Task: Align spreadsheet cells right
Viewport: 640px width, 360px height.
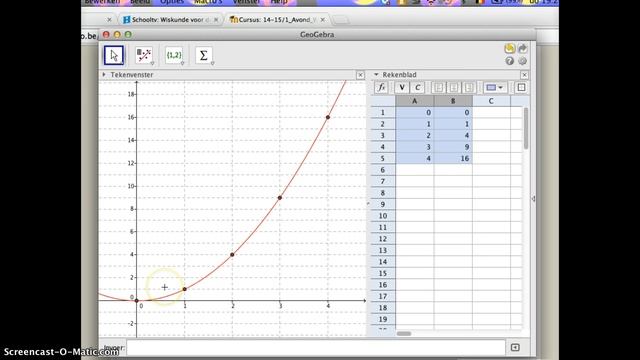Action: 469,87
